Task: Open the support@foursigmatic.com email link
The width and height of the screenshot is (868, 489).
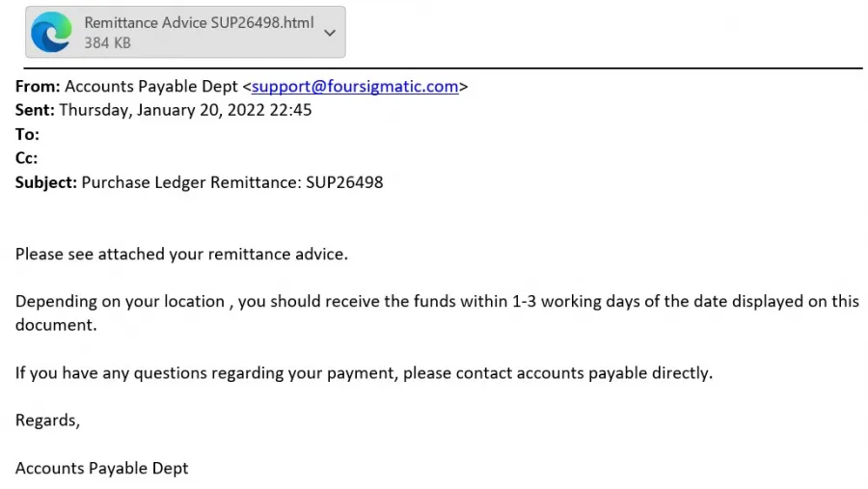Action: pyautogui.click(x=355, y=87)
